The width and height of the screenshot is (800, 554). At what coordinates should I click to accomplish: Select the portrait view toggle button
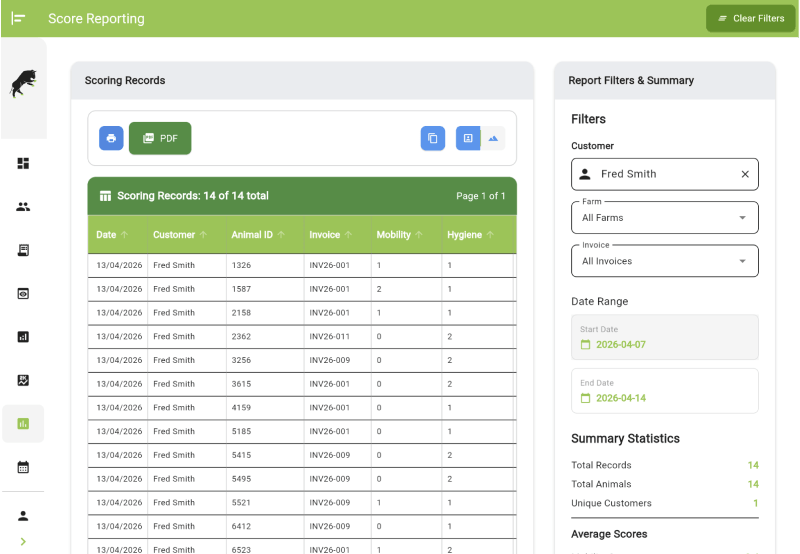(468, 138)
